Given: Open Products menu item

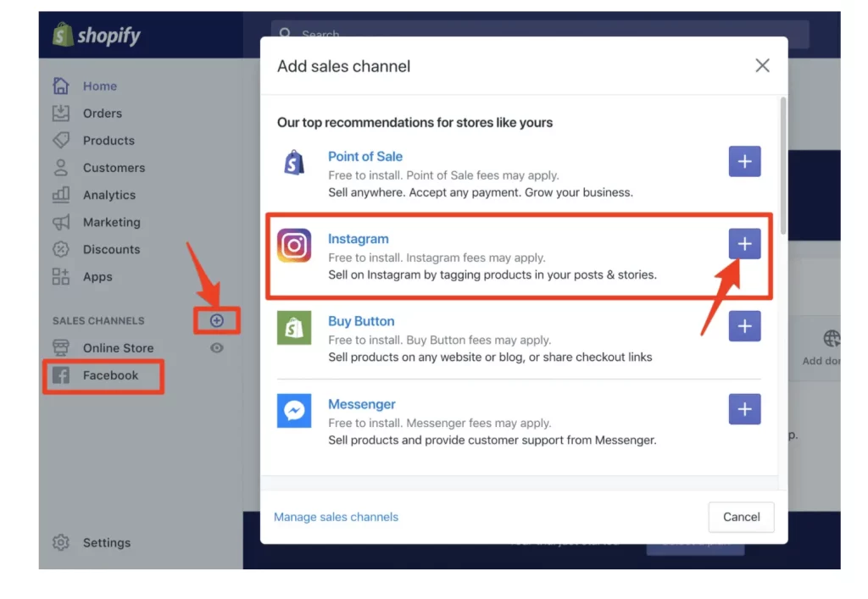Looking at the screenshot, I should [x=109, y=140].
